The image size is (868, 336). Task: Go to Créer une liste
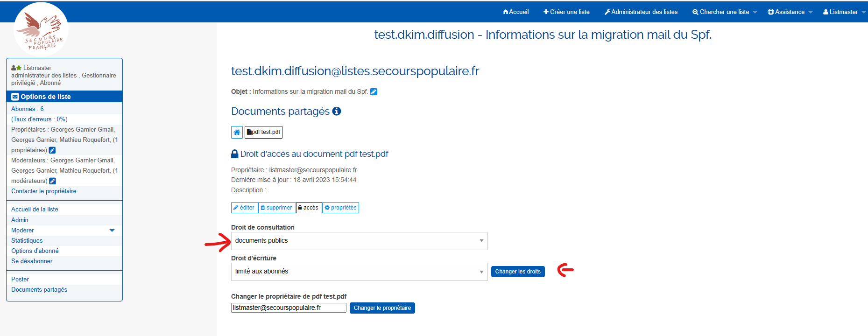[x=566, y=12]
